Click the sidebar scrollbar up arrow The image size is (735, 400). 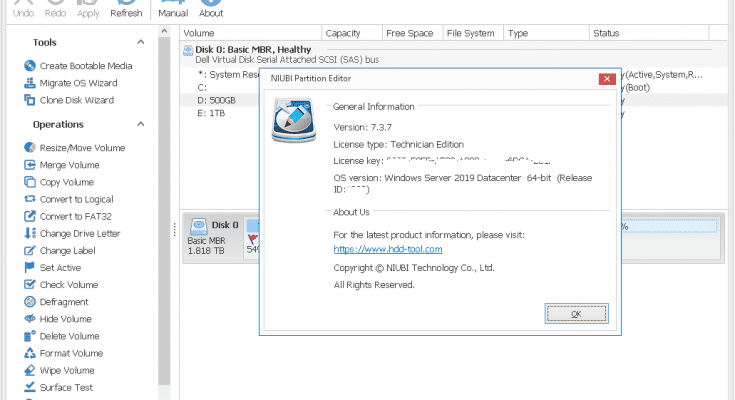coord(164,31)
